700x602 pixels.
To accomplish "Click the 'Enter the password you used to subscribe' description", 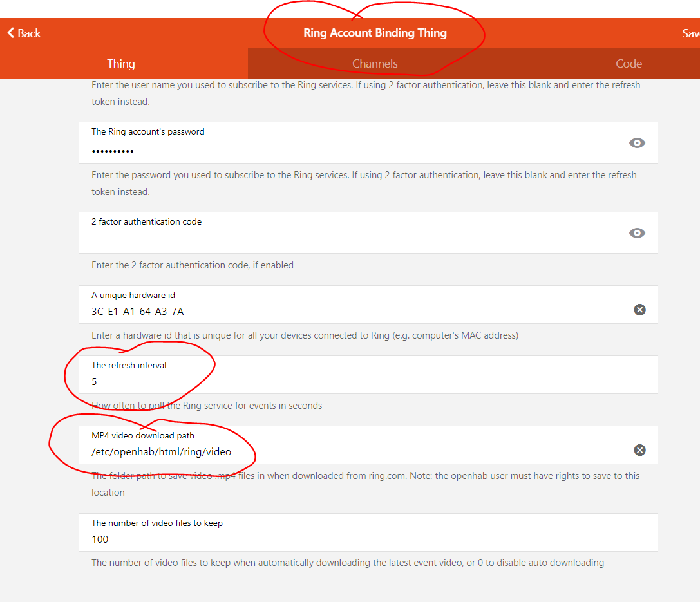I will pyautogui.click(x=364, y=183).
